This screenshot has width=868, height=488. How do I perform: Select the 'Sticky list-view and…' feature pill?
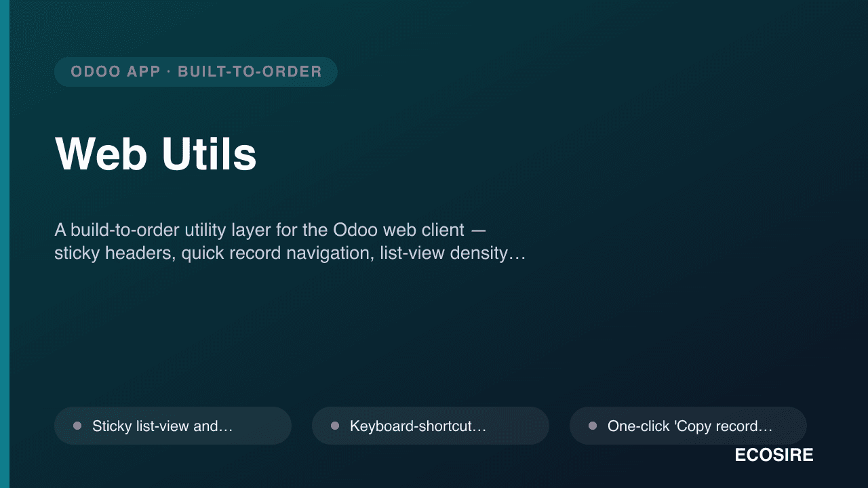(x=173, y=426)
